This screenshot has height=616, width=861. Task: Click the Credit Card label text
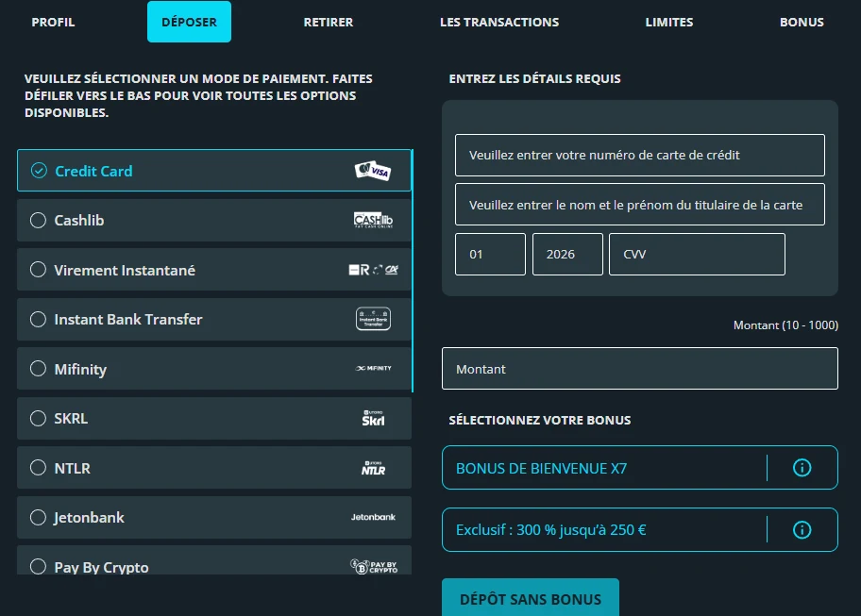(93, 171)
